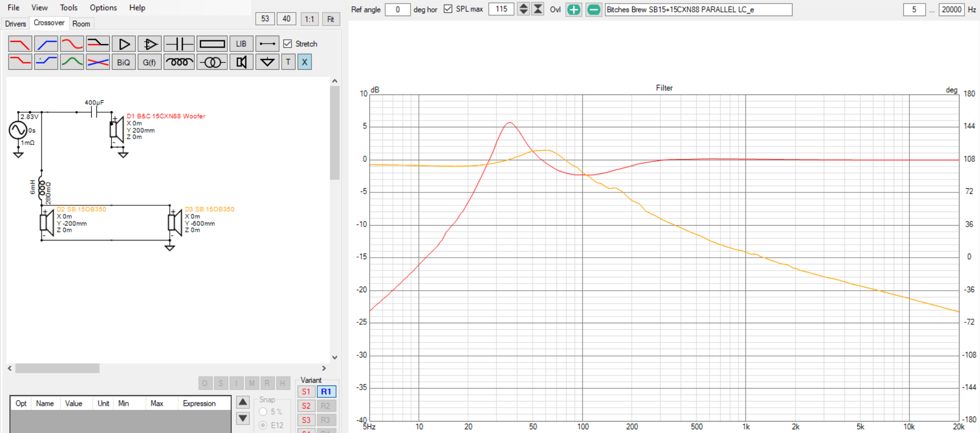
Task: Open the View menu
Action: [39, 8]
